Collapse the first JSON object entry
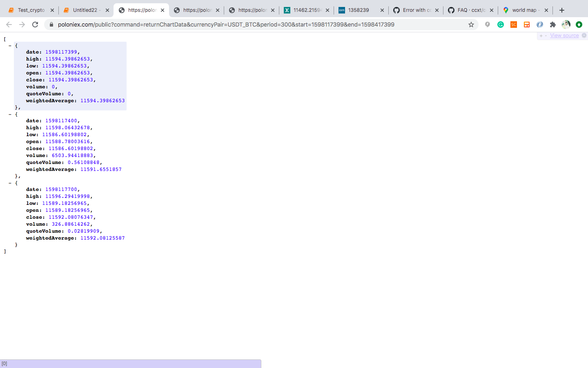The width and height of the screenshot is (588, 368). pyautogui.click(x=10, y=45)
